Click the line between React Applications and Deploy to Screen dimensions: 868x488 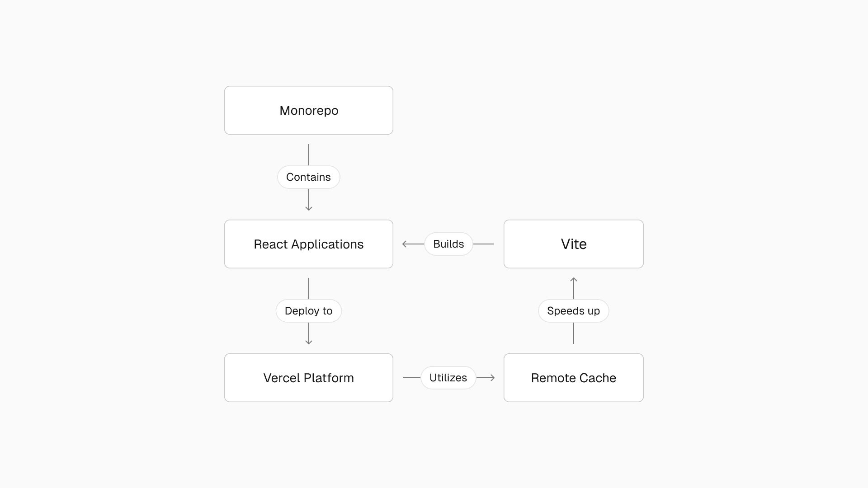click(309, 288)
